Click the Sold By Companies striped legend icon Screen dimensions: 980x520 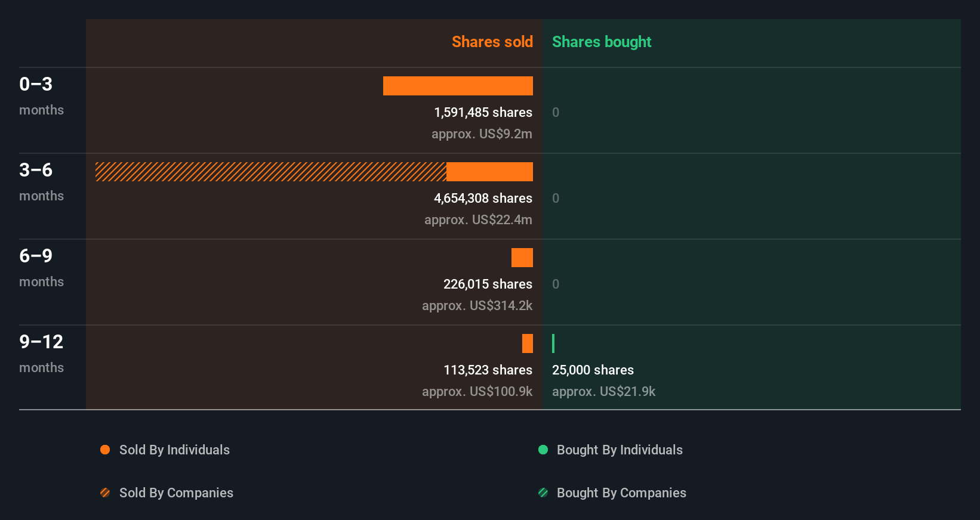(105, 493)
